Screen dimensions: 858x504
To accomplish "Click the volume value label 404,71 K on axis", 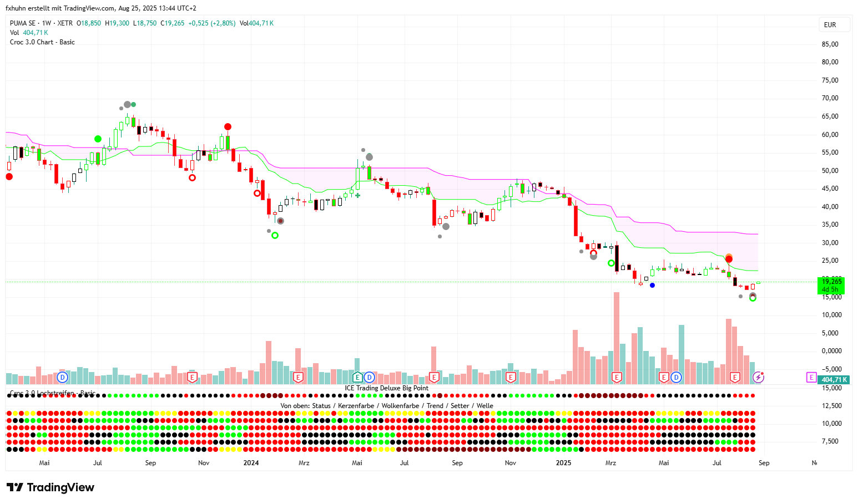I will [x=834, y=380].
